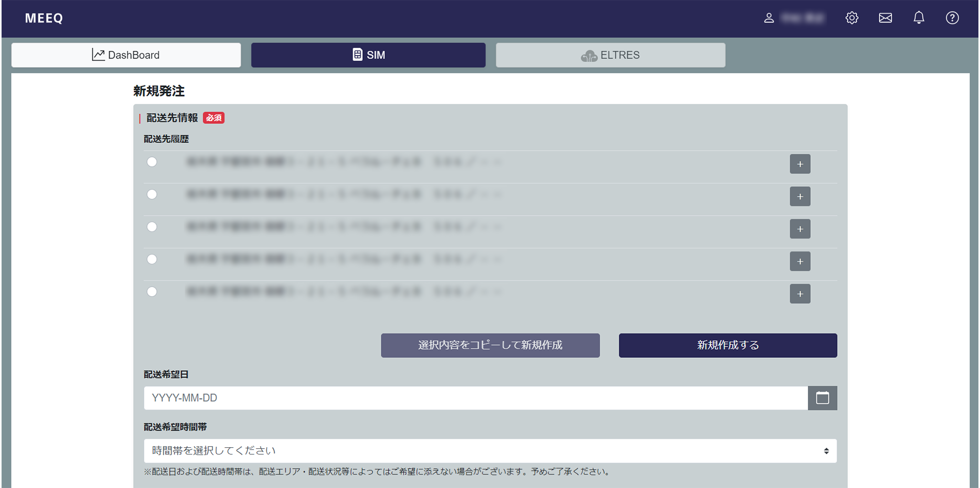Switch to the ELTRES tab
Image resolution: width=980 pixels, height=488 pixels.
pyautogui.click(x=611, y=55)
